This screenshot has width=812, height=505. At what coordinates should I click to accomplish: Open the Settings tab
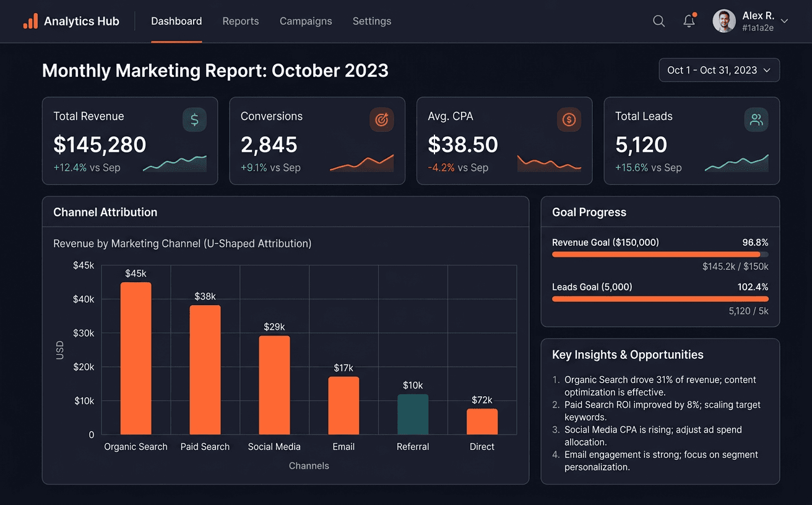[372, 21]
